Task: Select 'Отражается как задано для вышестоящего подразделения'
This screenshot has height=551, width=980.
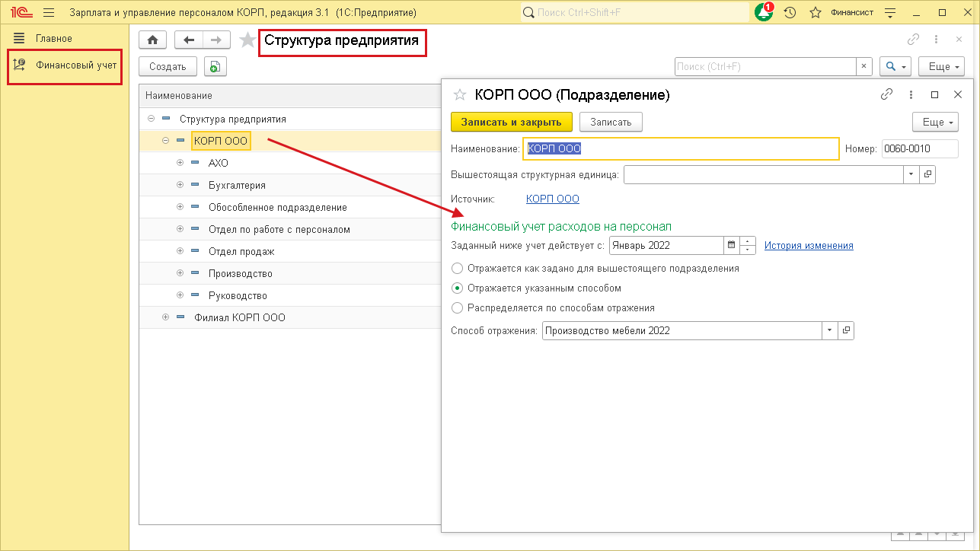Action: (457, 269)
